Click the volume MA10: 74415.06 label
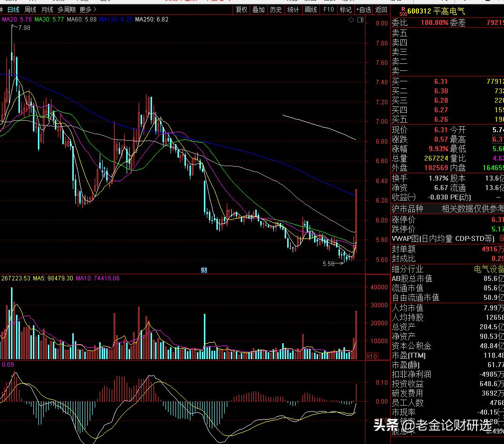This screenshot has width=504, height=444. click(98, 278)
